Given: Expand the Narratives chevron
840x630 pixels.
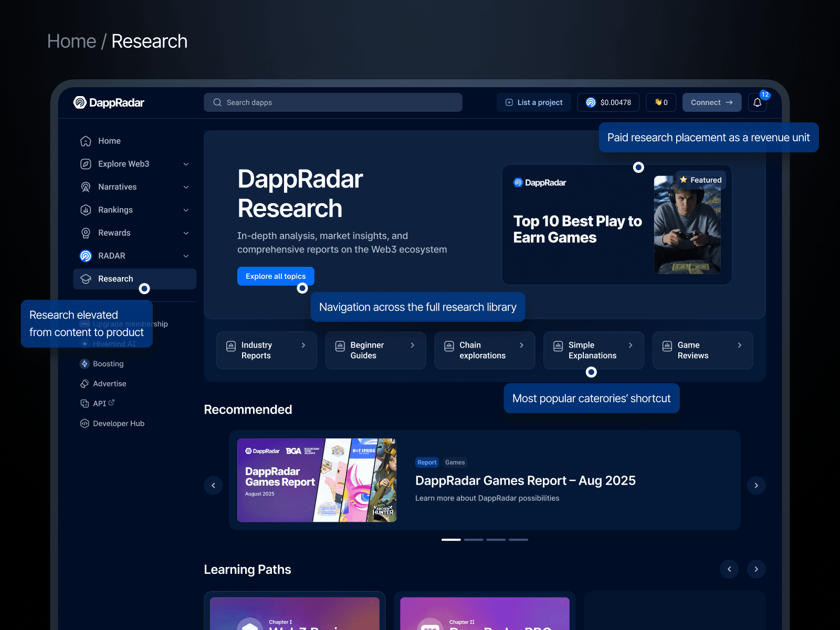Looking at the screenshot, I should click(x=186, y=187).
